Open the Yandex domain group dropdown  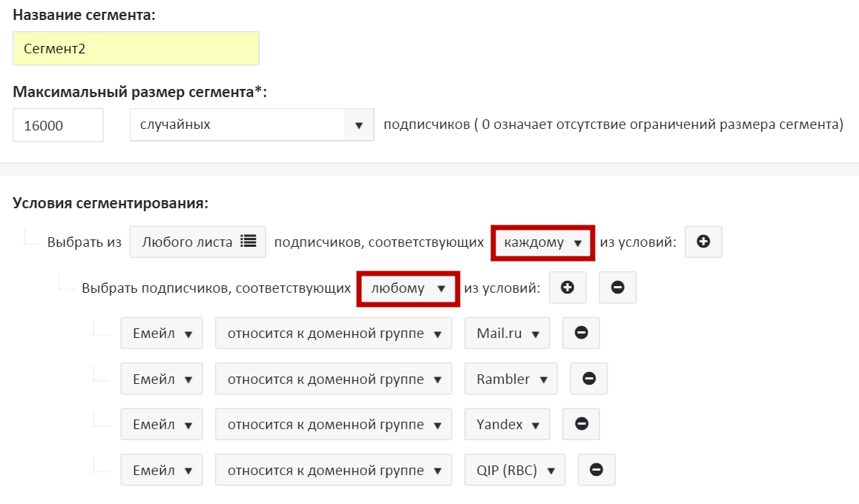coord(507,425)
